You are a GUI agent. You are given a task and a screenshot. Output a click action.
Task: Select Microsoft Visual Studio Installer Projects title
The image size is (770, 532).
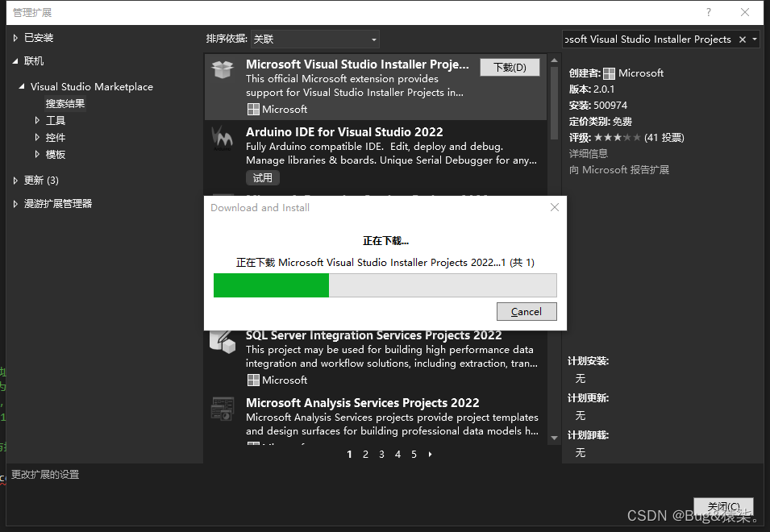357,64
